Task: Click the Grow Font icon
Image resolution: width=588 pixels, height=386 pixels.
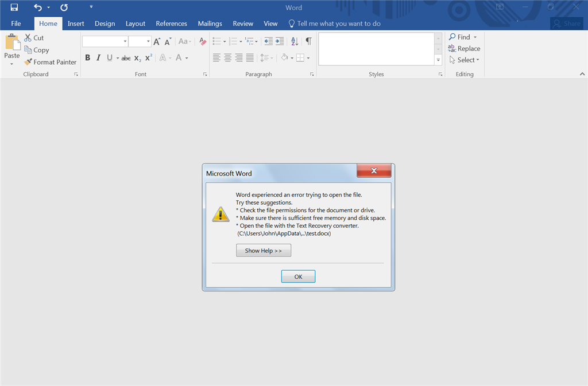Action: (x=157, y=41)
